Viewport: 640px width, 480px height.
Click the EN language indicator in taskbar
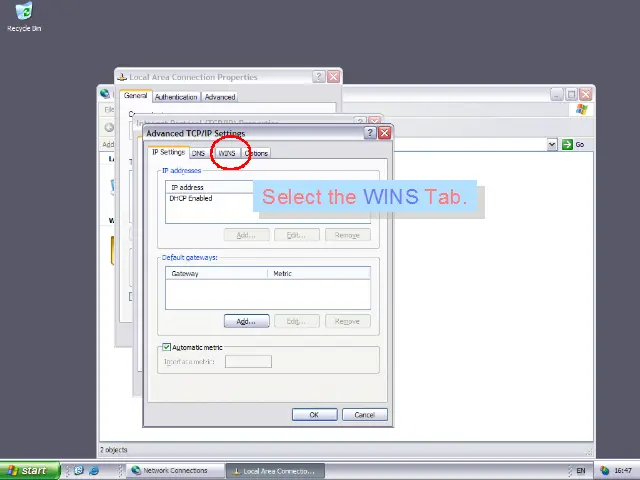(x=581, y=470)
